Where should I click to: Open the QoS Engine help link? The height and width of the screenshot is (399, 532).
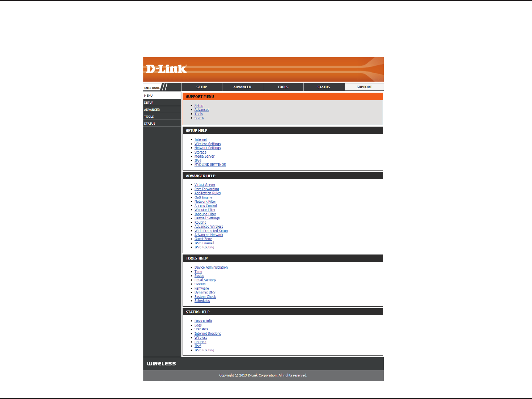(203, 197)
